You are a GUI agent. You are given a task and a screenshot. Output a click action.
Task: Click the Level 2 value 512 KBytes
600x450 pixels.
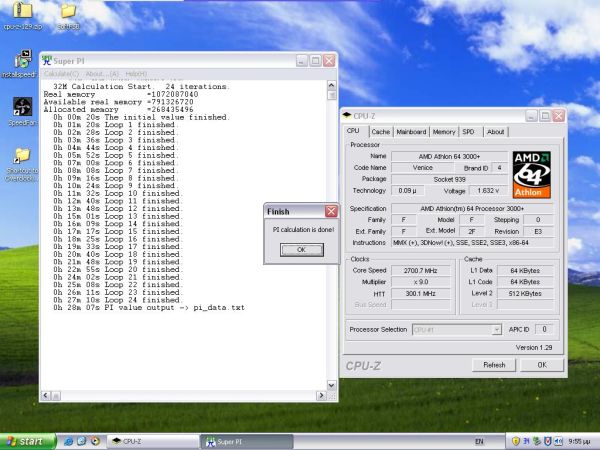525,293
